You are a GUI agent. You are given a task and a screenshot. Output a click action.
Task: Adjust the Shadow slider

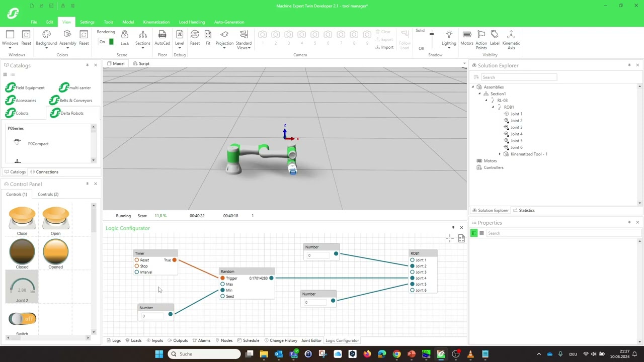(431, 34)
